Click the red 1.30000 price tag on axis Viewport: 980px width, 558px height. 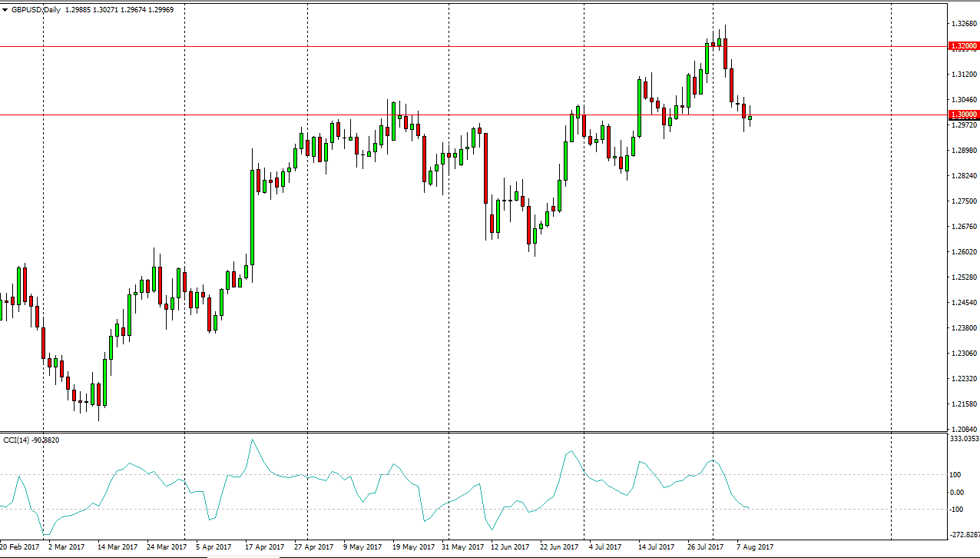click(964, 115)
